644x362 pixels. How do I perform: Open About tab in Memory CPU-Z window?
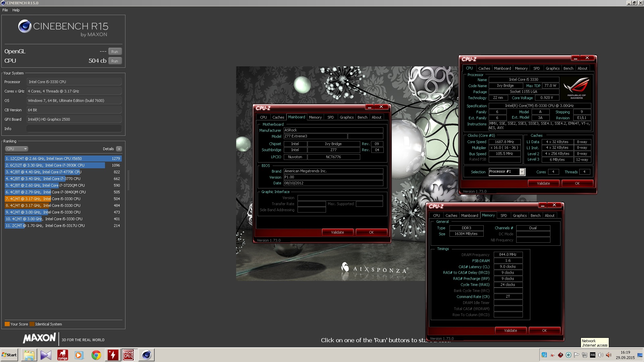click(x=550, y=216)
